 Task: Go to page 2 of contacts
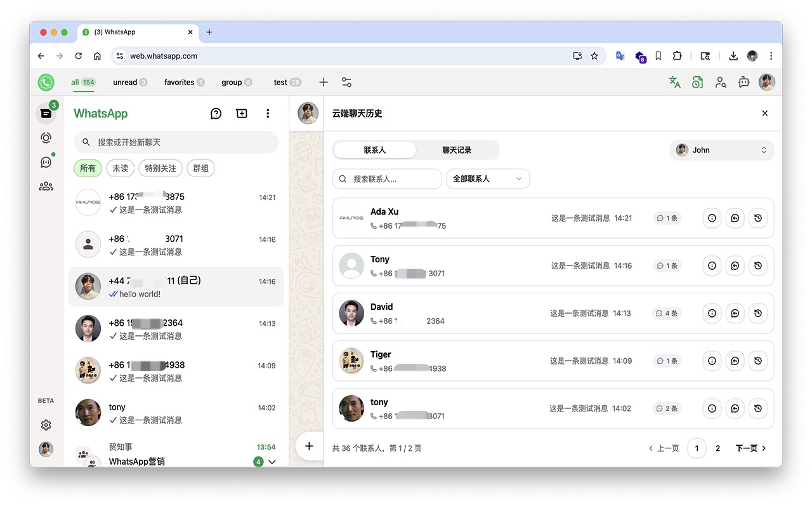(717, 448)
